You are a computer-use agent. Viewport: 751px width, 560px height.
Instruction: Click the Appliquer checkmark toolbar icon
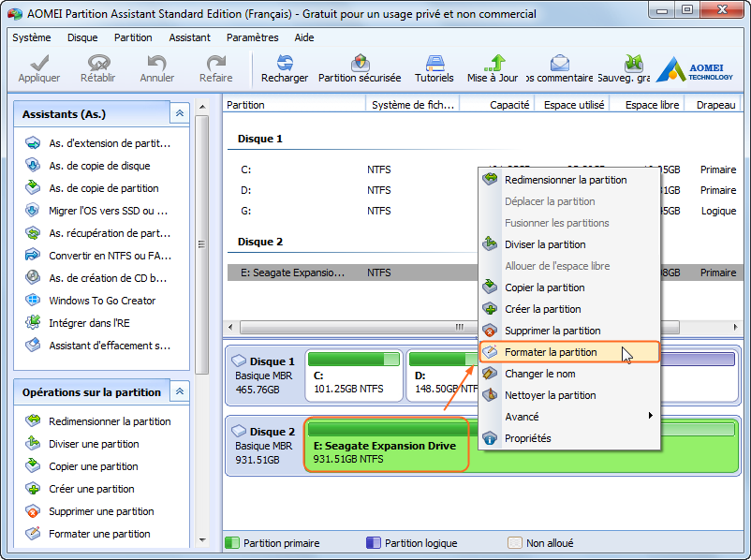point(39,63)
